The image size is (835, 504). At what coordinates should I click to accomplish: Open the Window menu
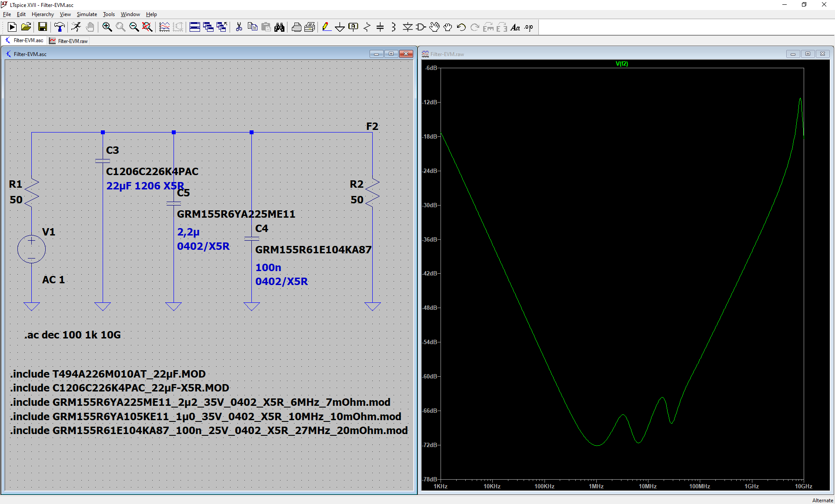(130, 14)
